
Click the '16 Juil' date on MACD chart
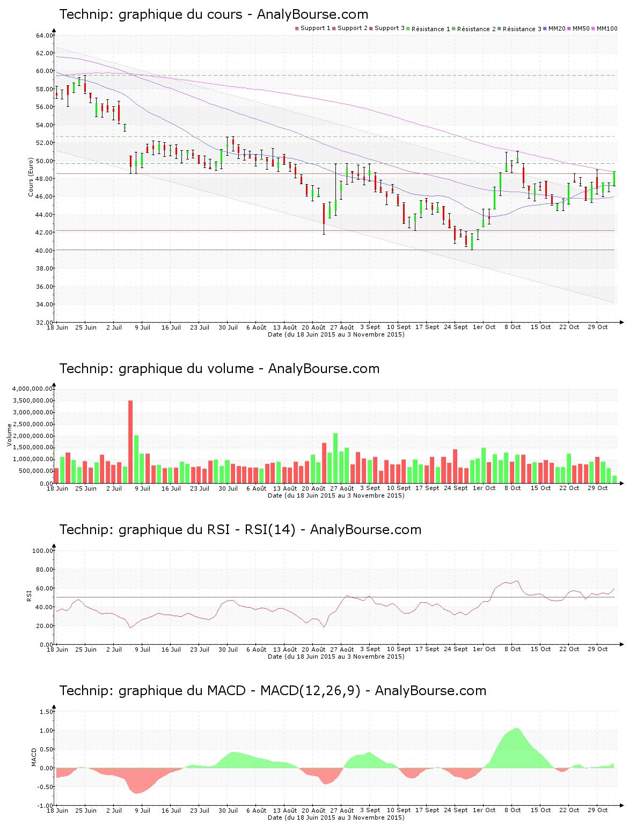[x=171, y=811]
